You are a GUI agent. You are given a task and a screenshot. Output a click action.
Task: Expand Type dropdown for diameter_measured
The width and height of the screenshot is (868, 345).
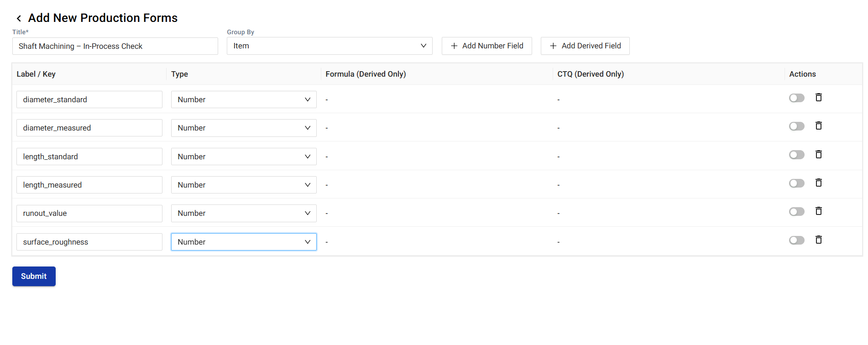point(243,128)
